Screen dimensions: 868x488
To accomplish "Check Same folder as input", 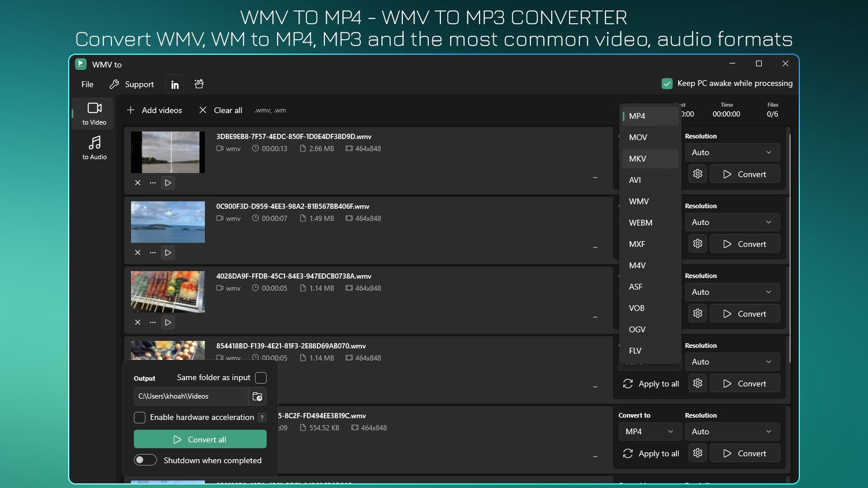I will [x=261, y=378].
